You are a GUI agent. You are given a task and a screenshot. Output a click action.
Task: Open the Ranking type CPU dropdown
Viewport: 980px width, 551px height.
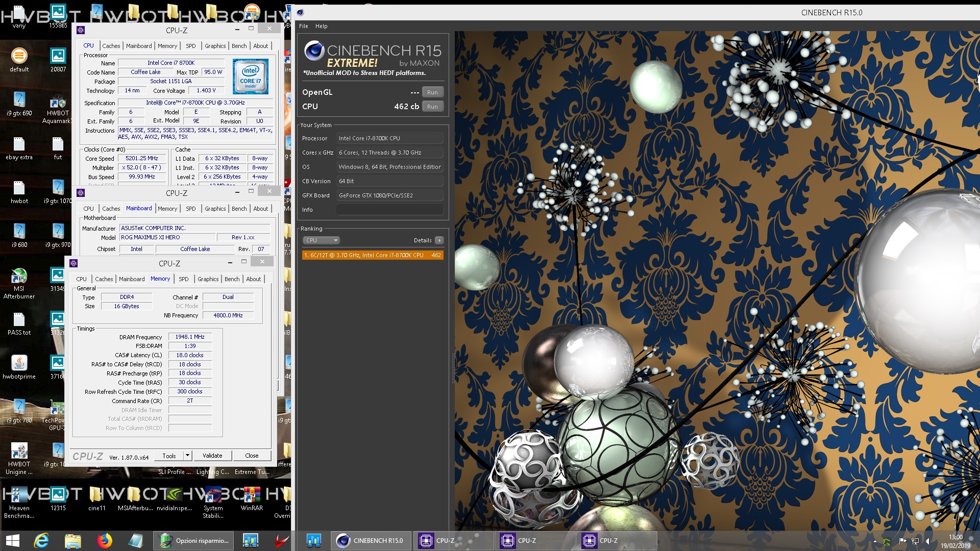click(321, 240)
